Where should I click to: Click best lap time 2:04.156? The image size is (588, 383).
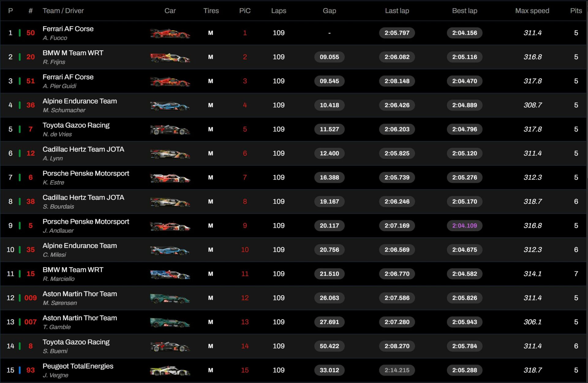(x=465, y=33)
